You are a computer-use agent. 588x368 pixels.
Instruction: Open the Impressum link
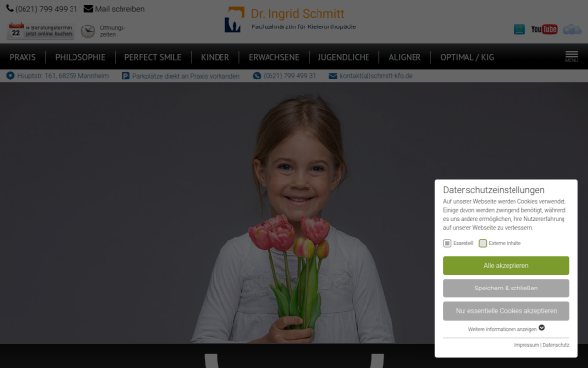click(526, 345)
